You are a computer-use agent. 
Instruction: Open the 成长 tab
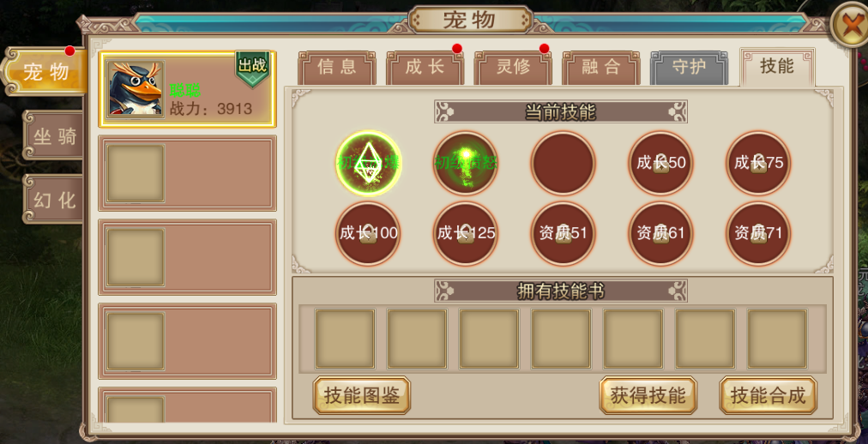[425, 68]
